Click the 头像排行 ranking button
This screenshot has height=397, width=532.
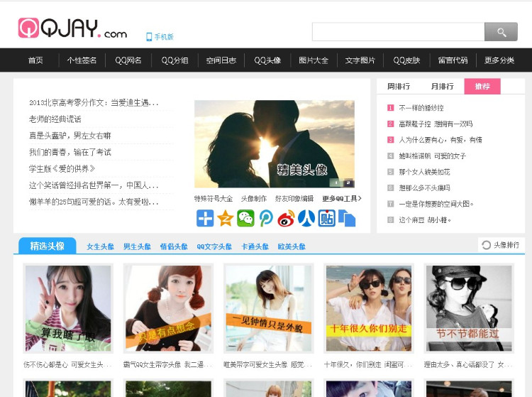click(x=501, y=245)
